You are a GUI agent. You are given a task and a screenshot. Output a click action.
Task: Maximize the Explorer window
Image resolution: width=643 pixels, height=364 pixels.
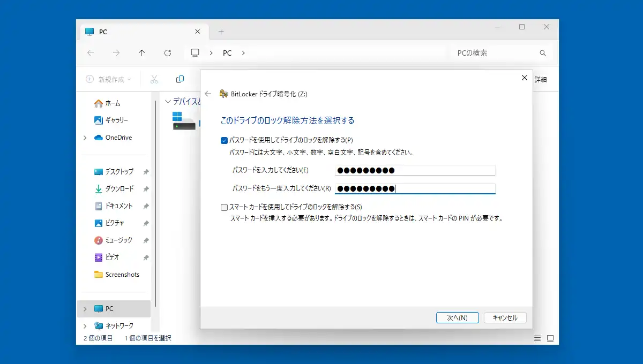click(522, 27)
